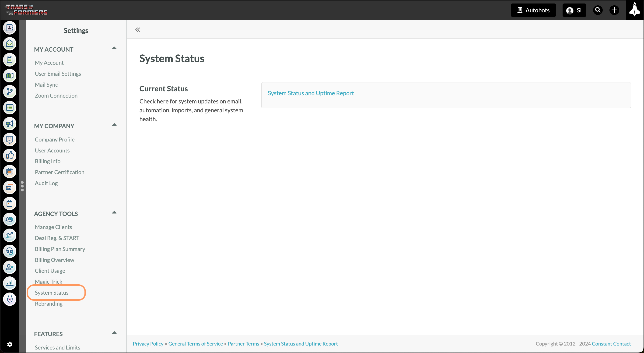Open Client Usage page
Image resolution: width=644 pixels, height=353 pixels.
50,271
